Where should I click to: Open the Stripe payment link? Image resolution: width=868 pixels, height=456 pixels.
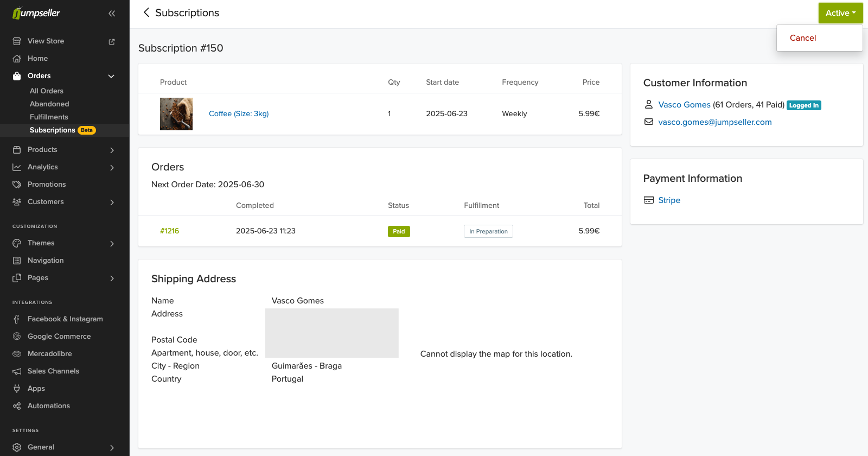point(669,200)
